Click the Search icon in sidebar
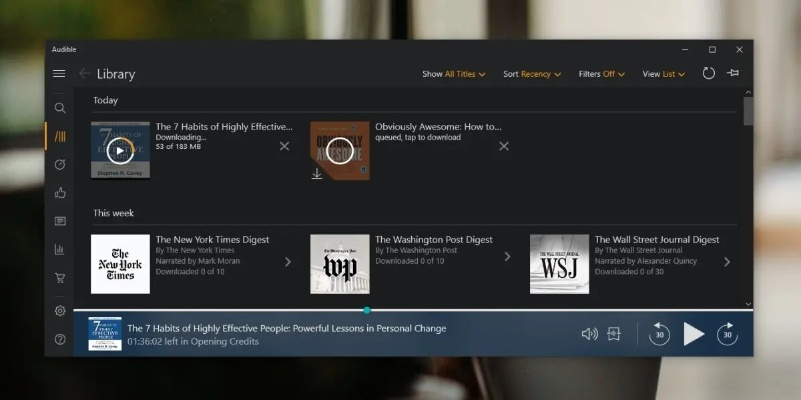The width and height of the screenshot is (801, 400). click(x=60, y=108)
